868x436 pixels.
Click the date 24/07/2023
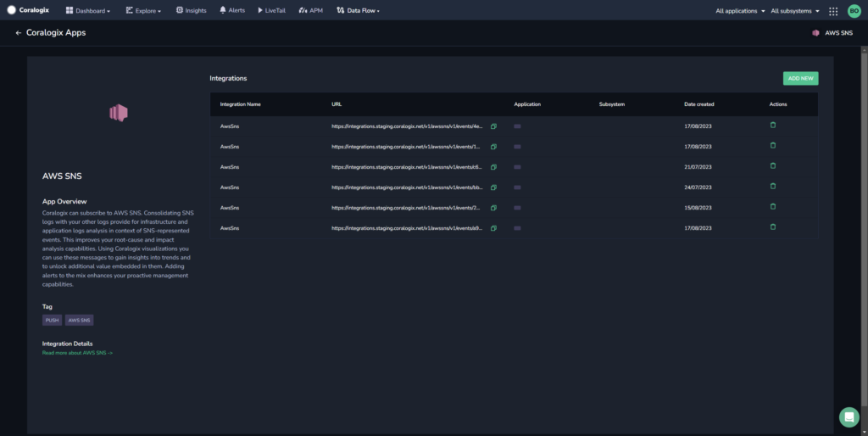[x=698, y=187]
